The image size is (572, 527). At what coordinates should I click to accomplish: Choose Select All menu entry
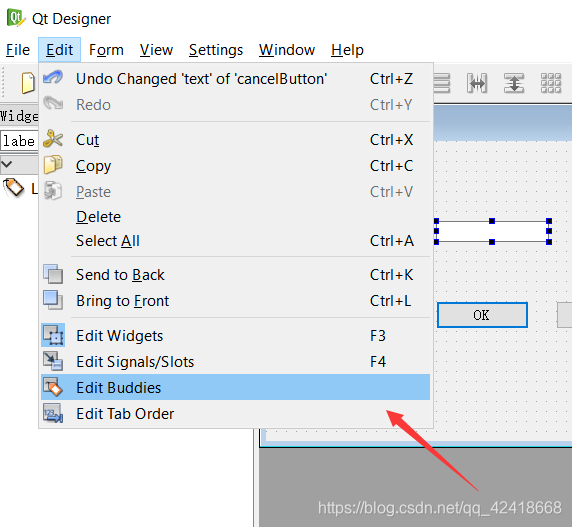236,241
